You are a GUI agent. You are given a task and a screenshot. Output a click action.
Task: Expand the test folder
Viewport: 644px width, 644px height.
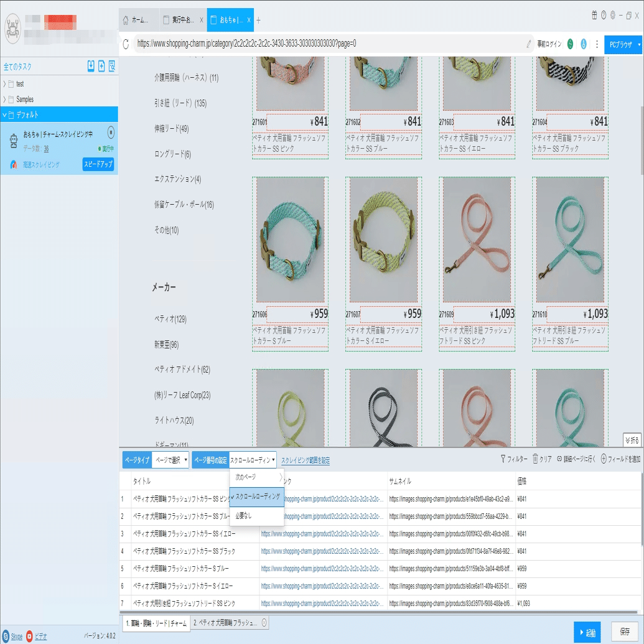(x=4, y=84)
